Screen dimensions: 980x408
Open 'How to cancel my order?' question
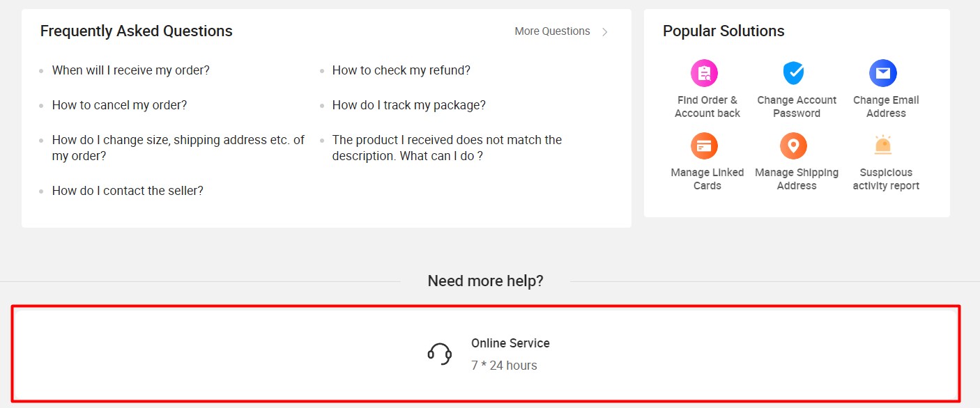click(x=118, y=104)
